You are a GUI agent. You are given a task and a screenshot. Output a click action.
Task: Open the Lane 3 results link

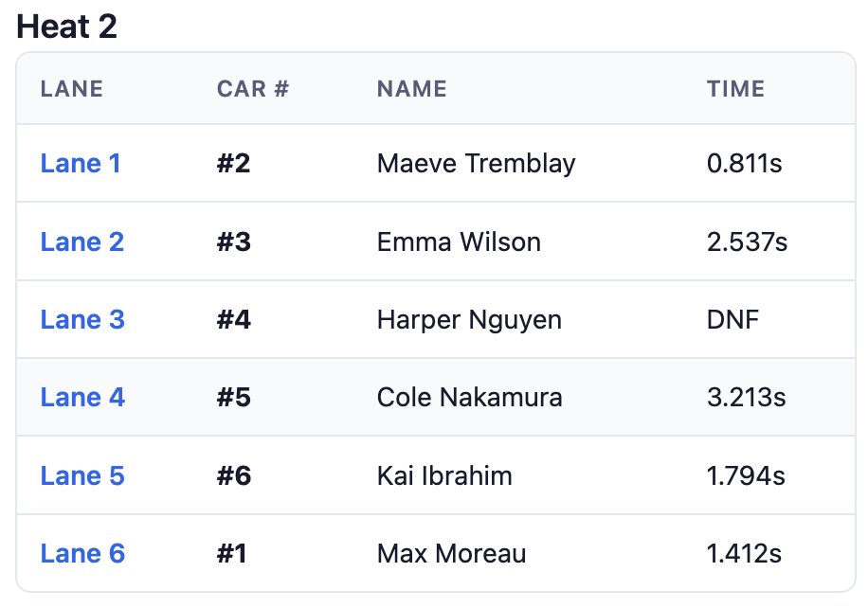[x=81, y=319]
